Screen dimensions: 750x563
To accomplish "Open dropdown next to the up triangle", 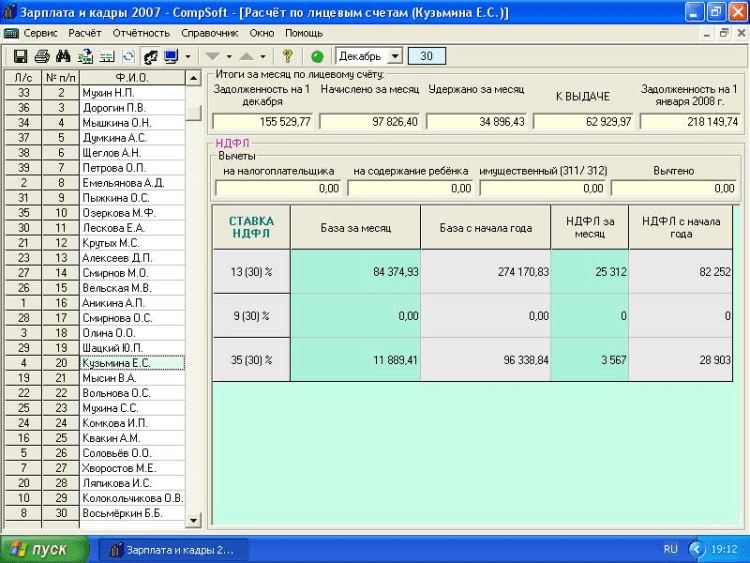I will tap(263, 56).
